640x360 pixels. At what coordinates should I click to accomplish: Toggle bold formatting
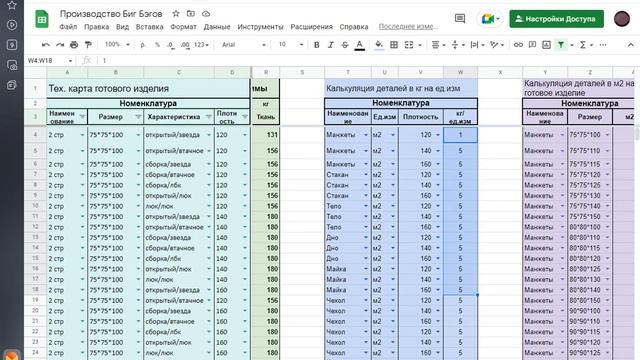coord(316,45)
